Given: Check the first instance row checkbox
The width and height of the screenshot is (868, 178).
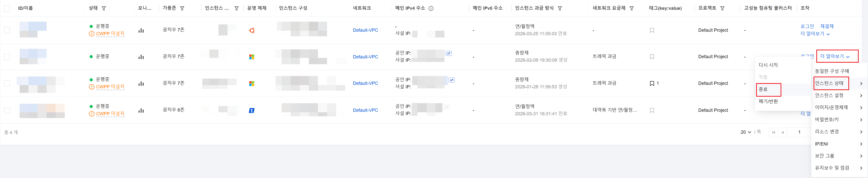Looking at the screenshot, I should (7, 30).
